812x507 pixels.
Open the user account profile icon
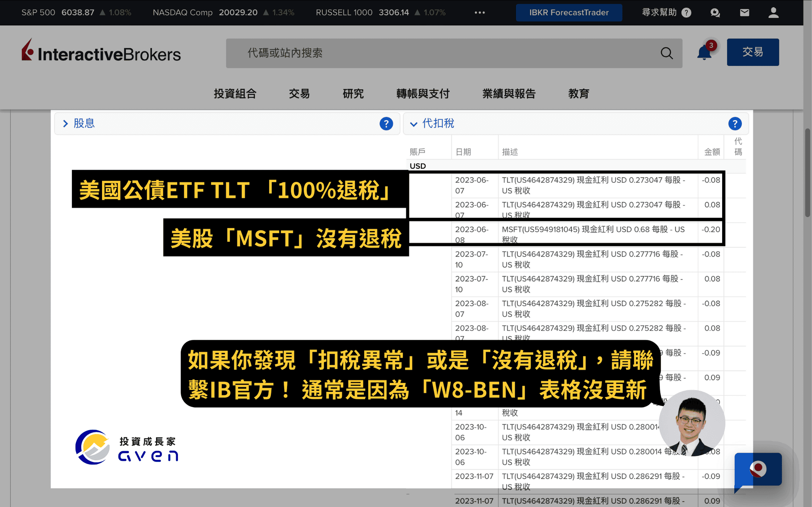click(773, 13)
